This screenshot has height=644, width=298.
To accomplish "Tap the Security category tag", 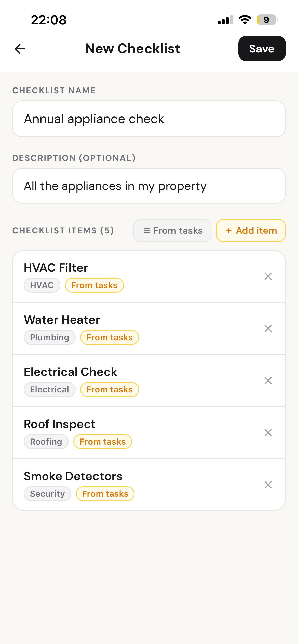I will click(x=47, y=494).
